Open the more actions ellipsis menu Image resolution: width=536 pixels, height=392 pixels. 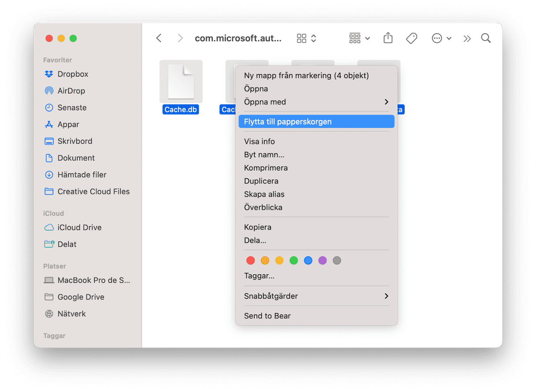441,38
